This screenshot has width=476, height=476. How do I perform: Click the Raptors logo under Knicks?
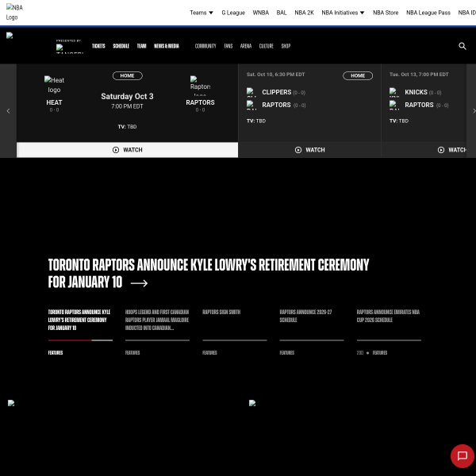click(394, 105)
